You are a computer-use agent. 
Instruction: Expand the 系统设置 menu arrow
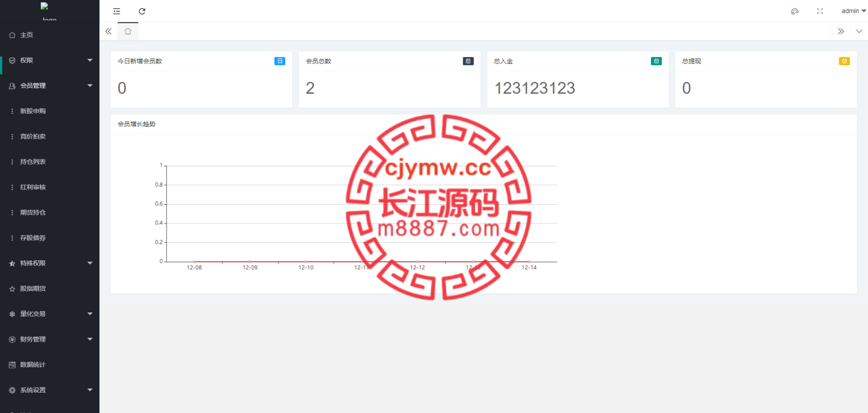(x=90, y=390)
